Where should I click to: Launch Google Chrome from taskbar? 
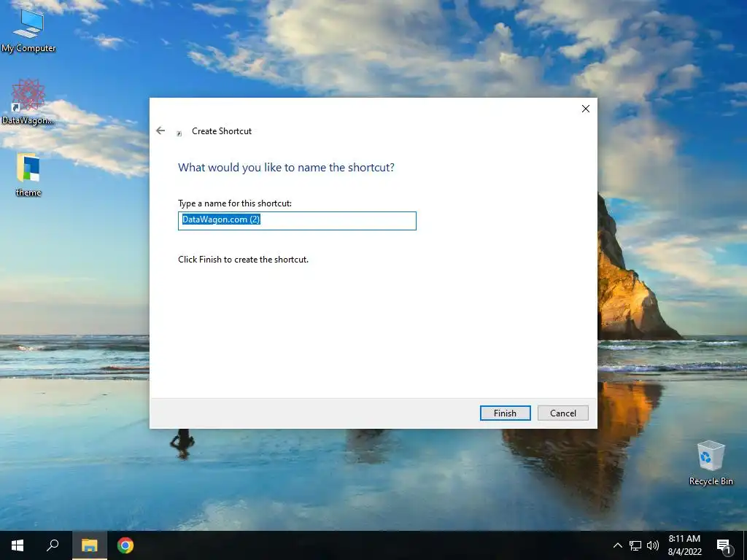tap(125, 545)
